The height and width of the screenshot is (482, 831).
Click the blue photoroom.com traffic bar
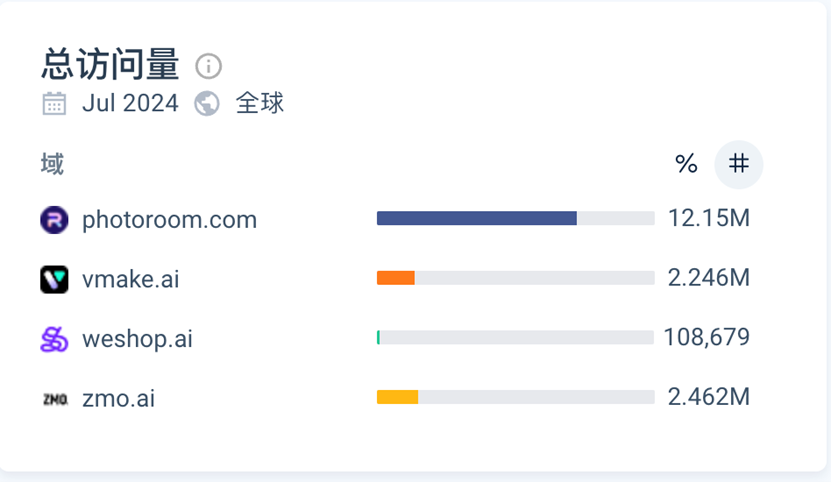(x=476, y=218)
